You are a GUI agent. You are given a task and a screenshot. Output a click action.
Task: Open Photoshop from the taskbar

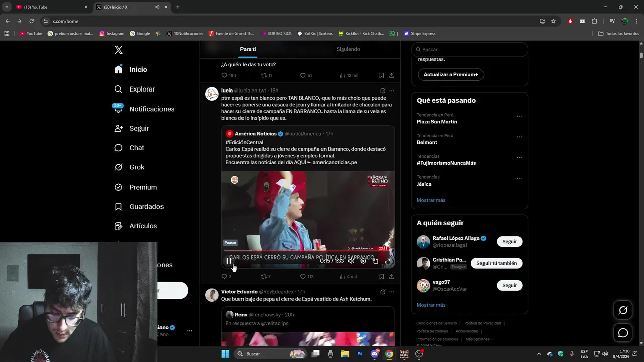tap(360, 354)
